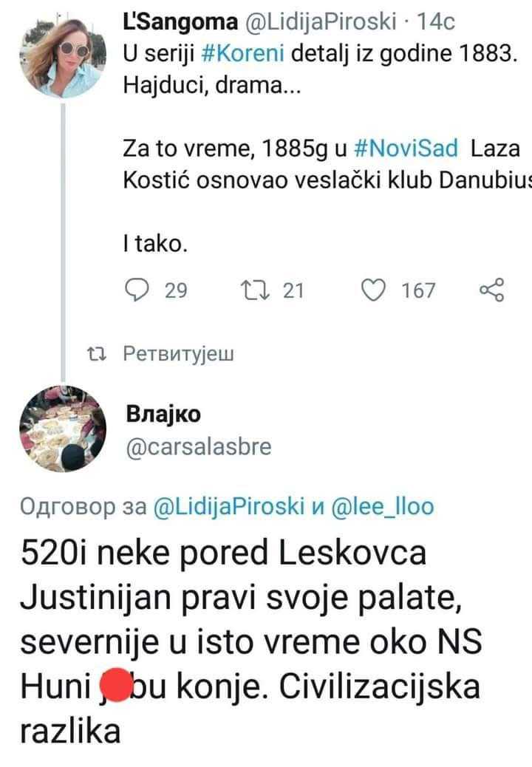
Task: Click the reply speech bubble icon
Action: 137,290
